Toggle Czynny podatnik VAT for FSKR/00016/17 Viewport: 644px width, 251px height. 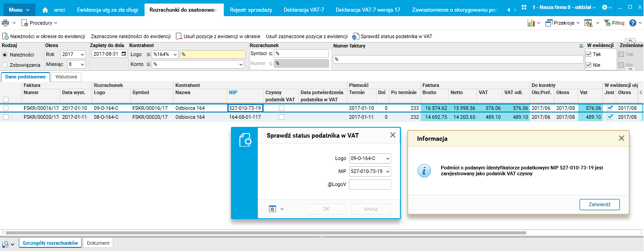pos(281,108)
